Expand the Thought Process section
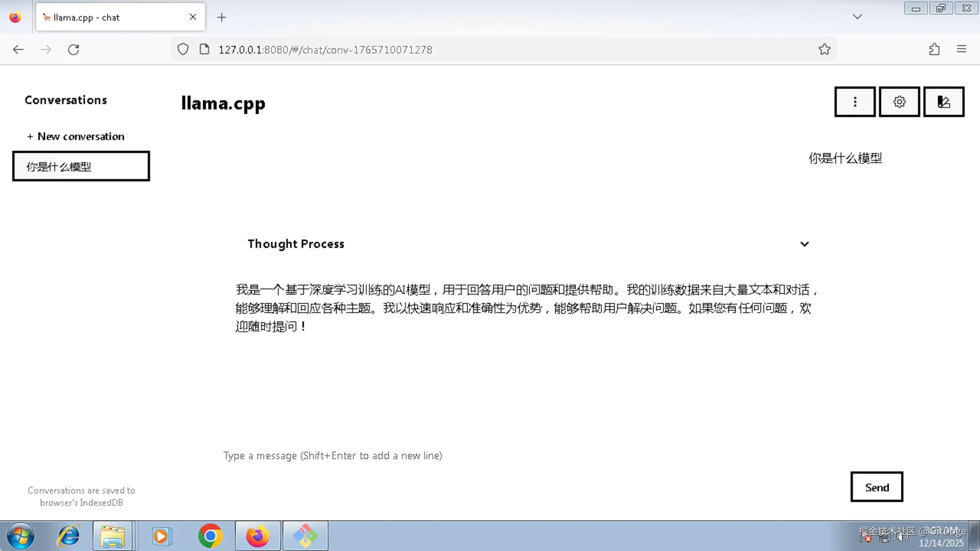The width and height of the screenshot is (980, 551). 296,244
